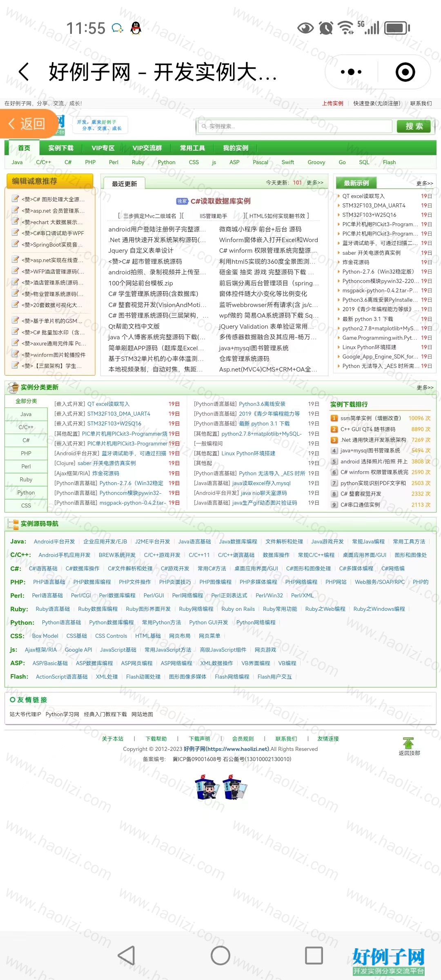Tap the back arrow in title bar
441x980 pixels.
tap(24, 72)
